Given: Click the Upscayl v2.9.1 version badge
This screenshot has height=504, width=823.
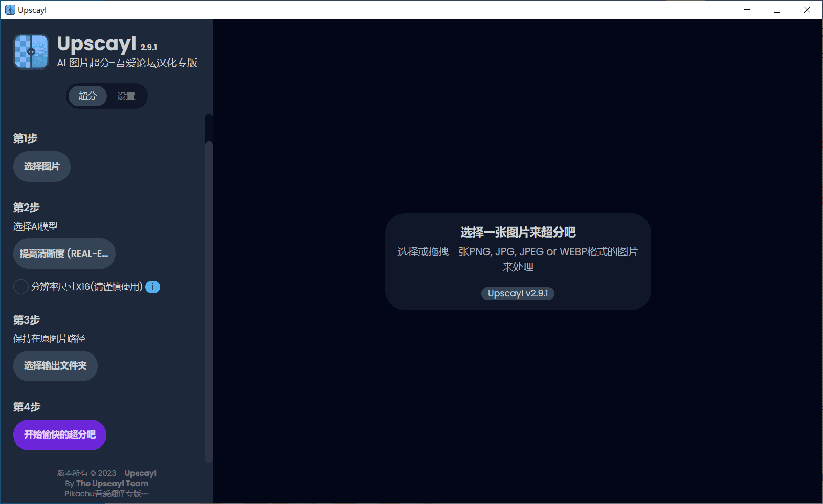Looking at the screenshot, I should click(518, 293).
